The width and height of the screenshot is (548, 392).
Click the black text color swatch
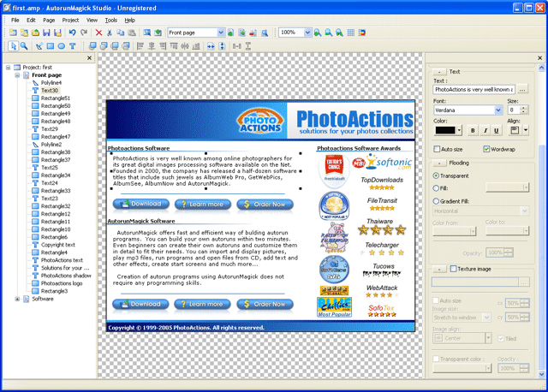click(445, 130)
